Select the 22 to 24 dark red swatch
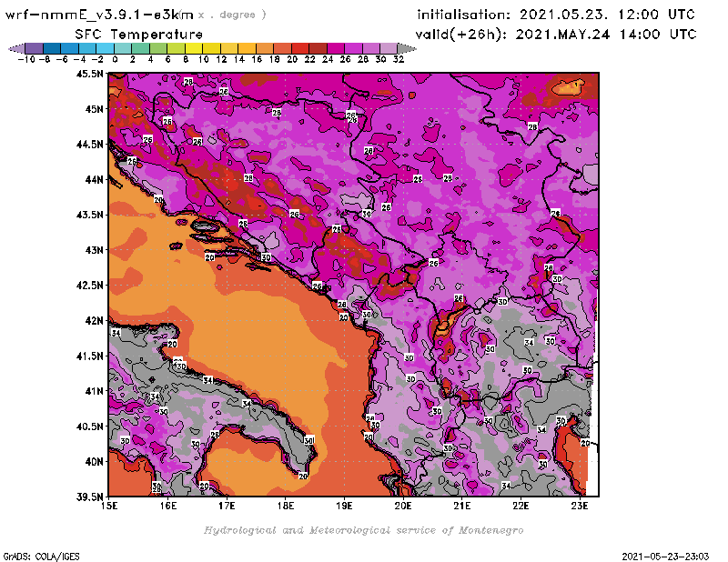Viewport: 728px width, 562px height. point(318,48)
